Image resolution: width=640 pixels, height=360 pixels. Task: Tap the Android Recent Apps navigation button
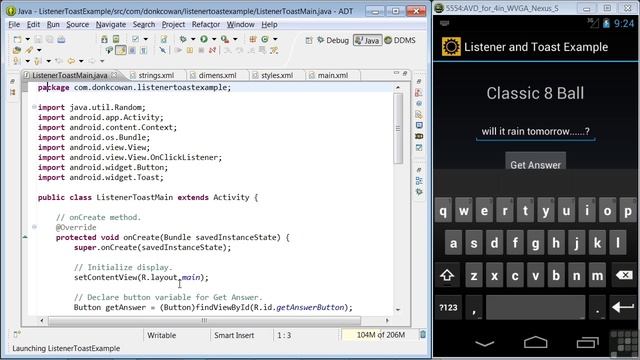tap(588, 342)
